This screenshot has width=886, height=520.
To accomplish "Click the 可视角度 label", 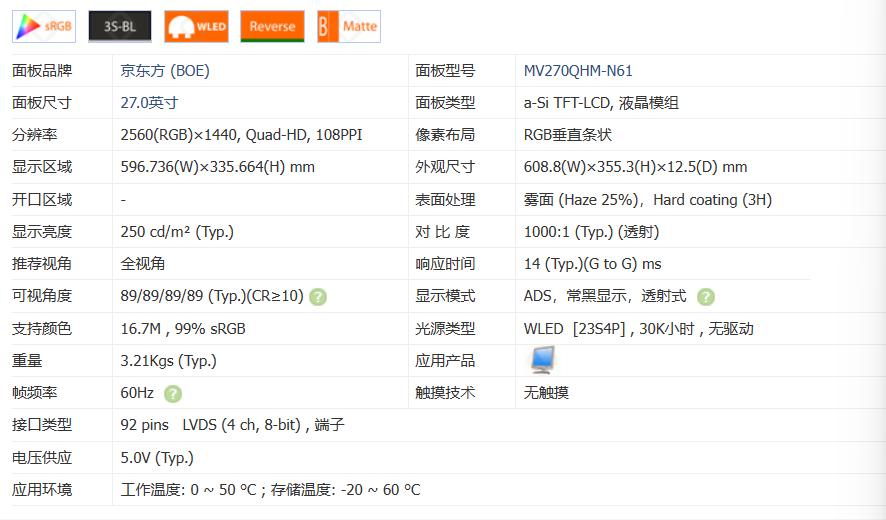I will pyautogui.click(x=42, y=296).
